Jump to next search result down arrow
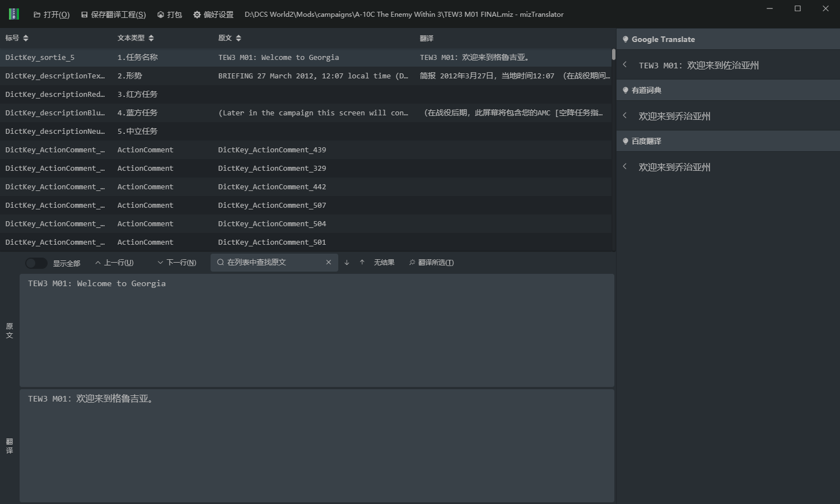Image resolution: width=840 pixels, height=504 pixels. 347,263
